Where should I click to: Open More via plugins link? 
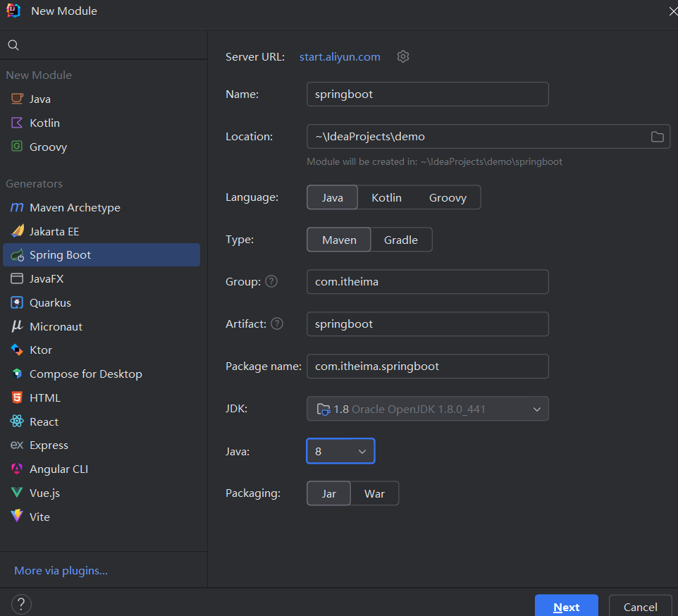tap(61, 571)
